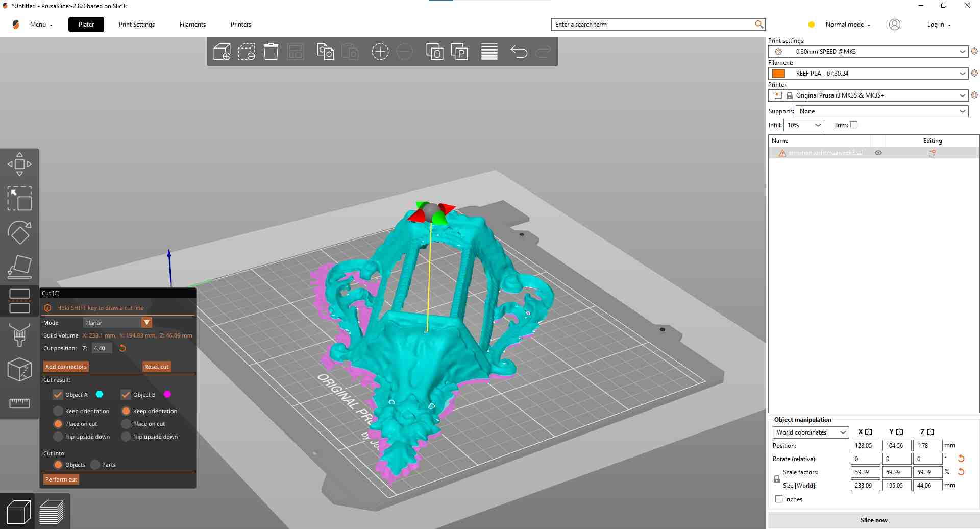
Task: Switch to sliced layers preview view
Action: coord(52,512)
